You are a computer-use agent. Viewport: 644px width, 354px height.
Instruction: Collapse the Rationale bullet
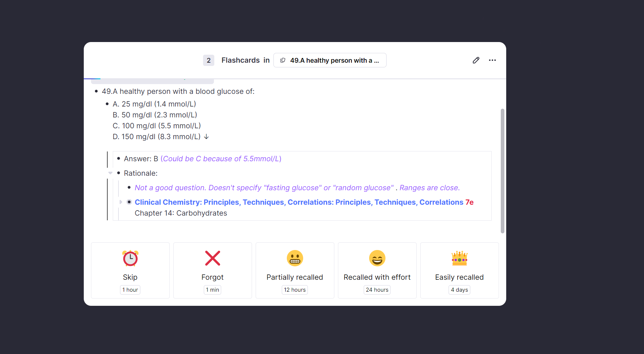click(110, 173)
